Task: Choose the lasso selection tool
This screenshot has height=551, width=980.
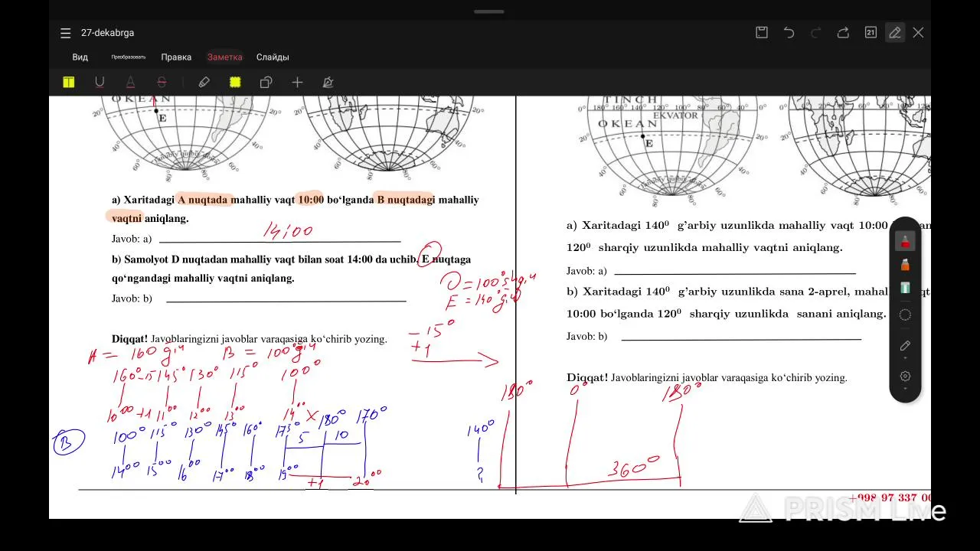Action: 905,315
